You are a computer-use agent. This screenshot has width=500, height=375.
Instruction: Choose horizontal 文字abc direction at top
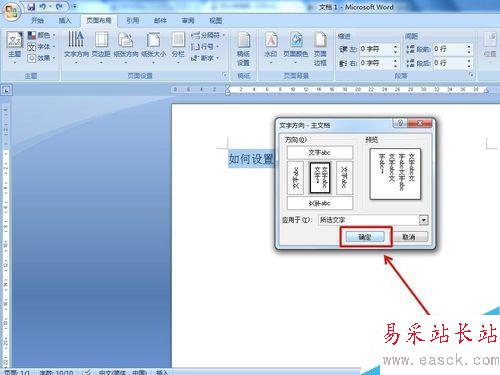tap(320, 153)
